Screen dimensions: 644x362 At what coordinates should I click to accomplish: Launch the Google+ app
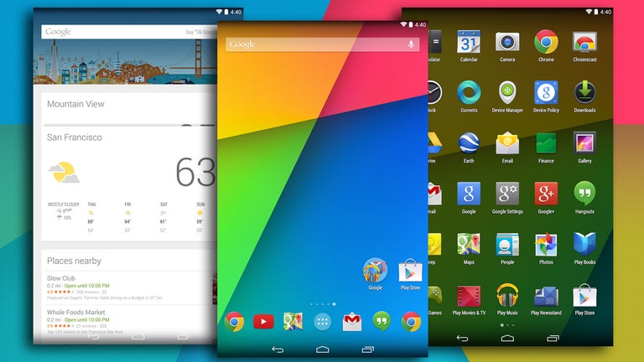(546, 198)
